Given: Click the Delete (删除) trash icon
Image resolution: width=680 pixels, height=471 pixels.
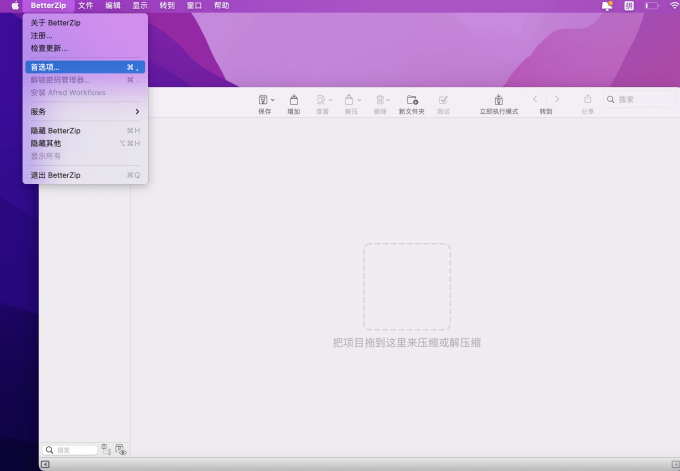Looking at the screenshot, I should [380, 100].
